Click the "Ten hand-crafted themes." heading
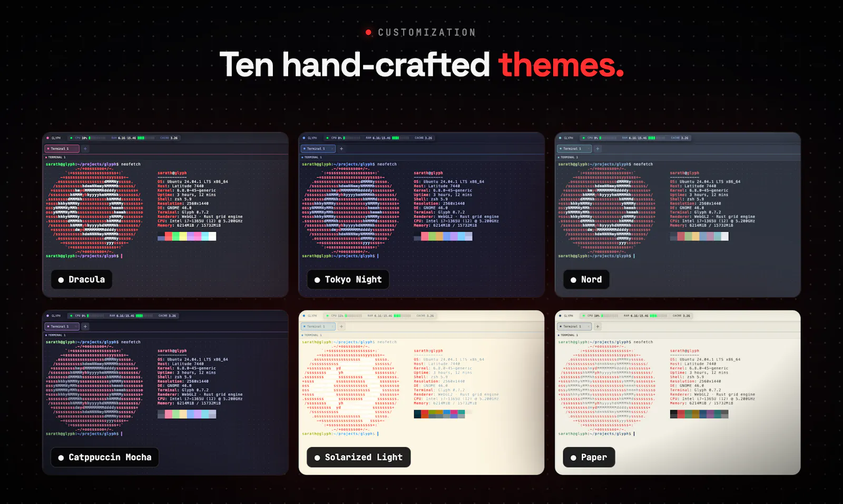 point(421,65)
